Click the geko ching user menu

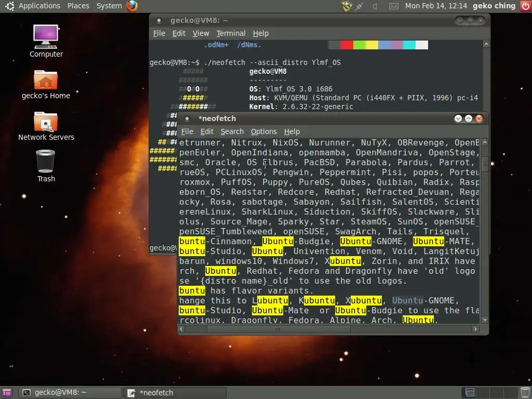pyautogui.click(x=494, y=6)
